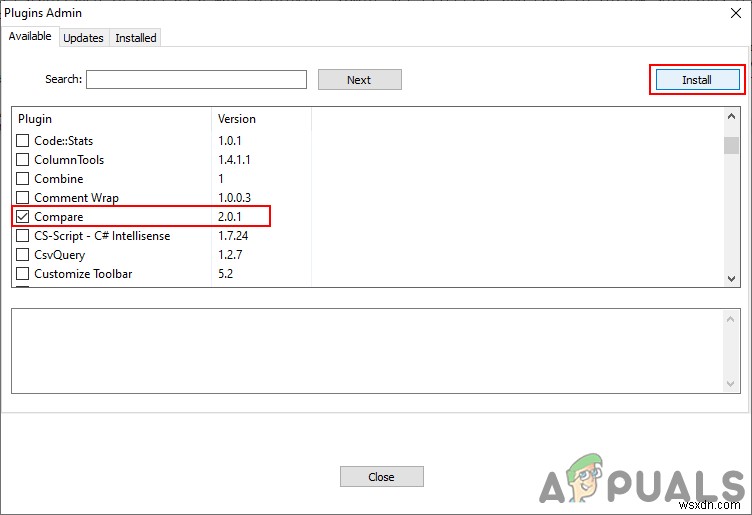The width and height of the screenshot is (752, 515).
Task: Click the plugin list scroll-up arrow
Action: pos(731,117)
